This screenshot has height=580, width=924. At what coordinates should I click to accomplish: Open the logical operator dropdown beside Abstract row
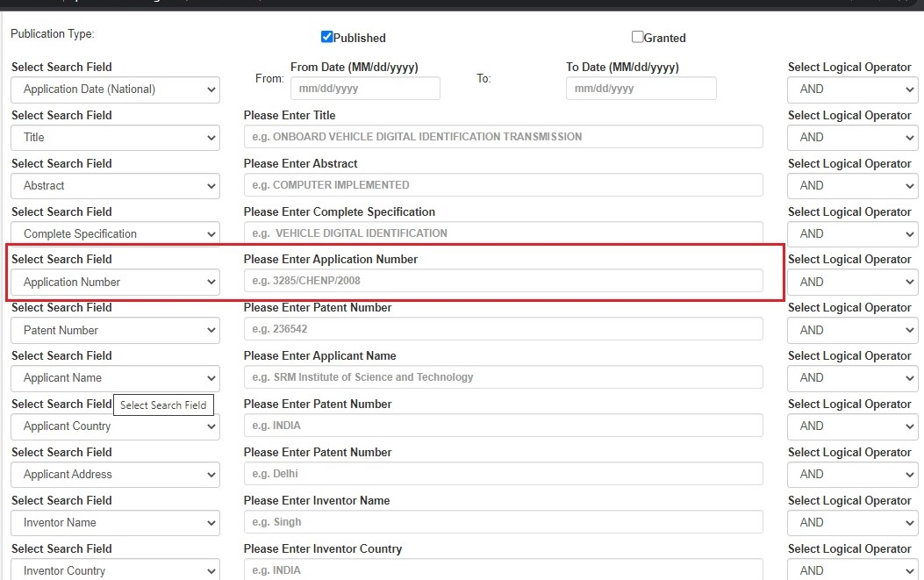[x=851, y=185]
